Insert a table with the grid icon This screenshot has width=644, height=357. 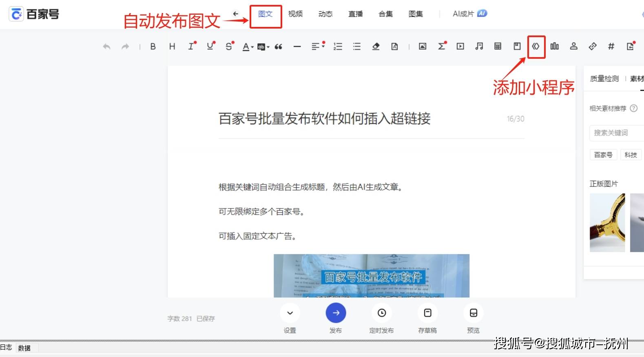point(498,46)
